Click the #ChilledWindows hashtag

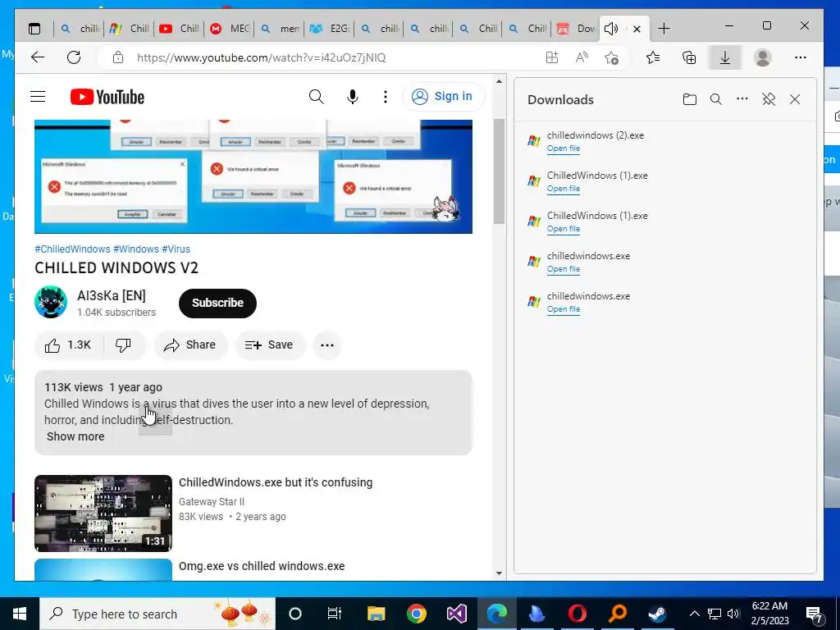click(72, 249)
